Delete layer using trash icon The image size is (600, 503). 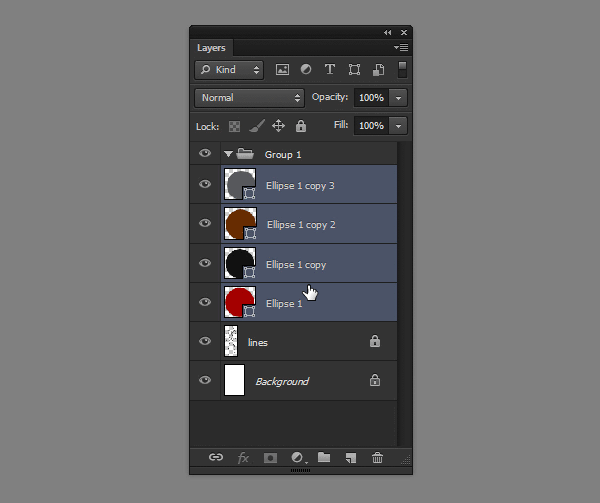click(377, 457)
